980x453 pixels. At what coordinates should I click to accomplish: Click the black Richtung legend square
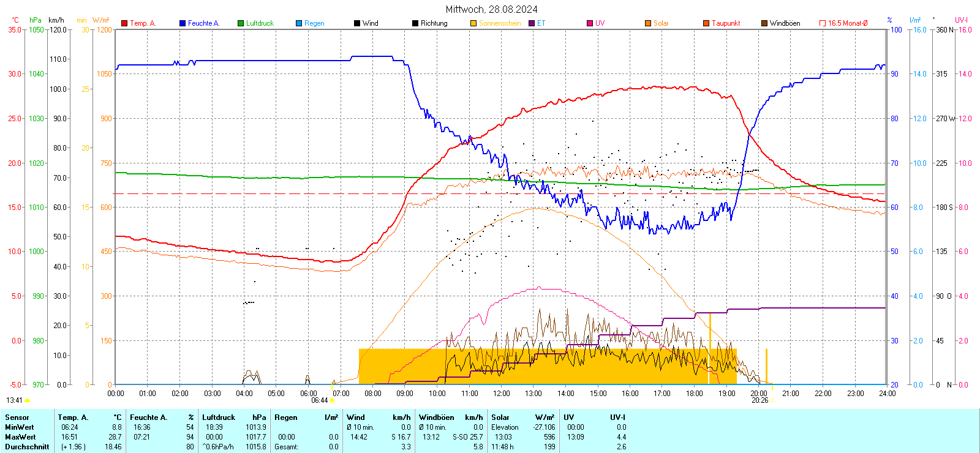click(415, 23)
